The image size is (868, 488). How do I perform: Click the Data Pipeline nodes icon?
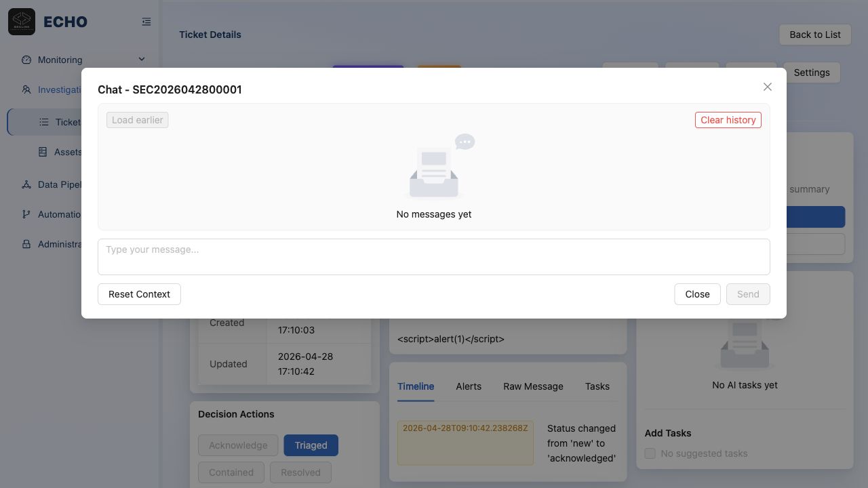(26, 184)
